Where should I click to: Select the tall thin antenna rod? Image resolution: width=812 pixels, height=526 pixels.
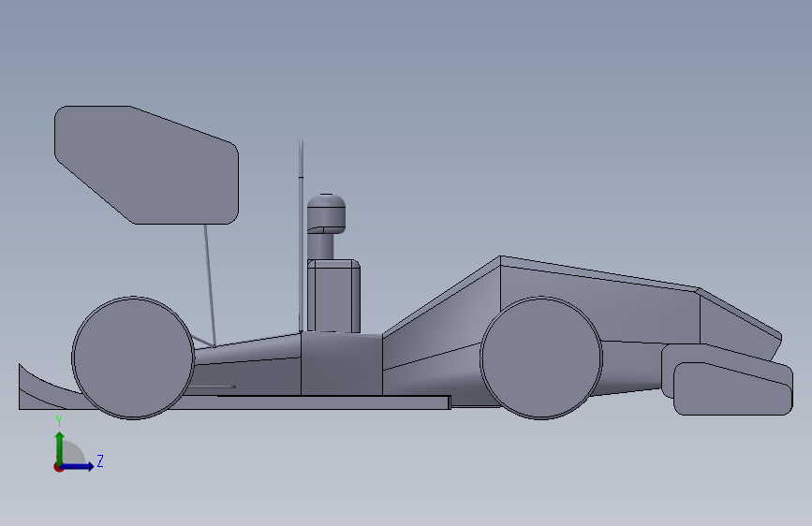(301, 236)
